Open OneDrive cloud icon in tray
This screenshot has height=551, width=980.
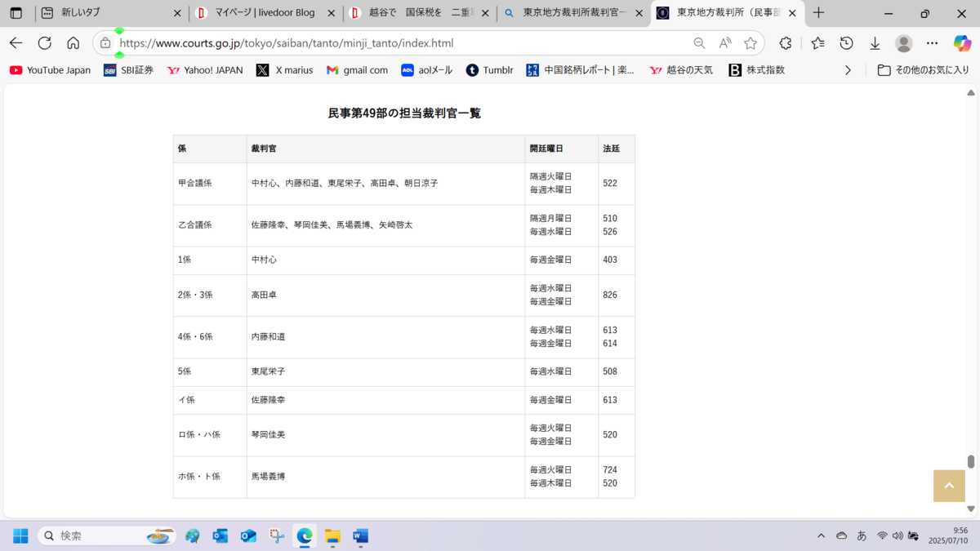[x=841, y=536]
